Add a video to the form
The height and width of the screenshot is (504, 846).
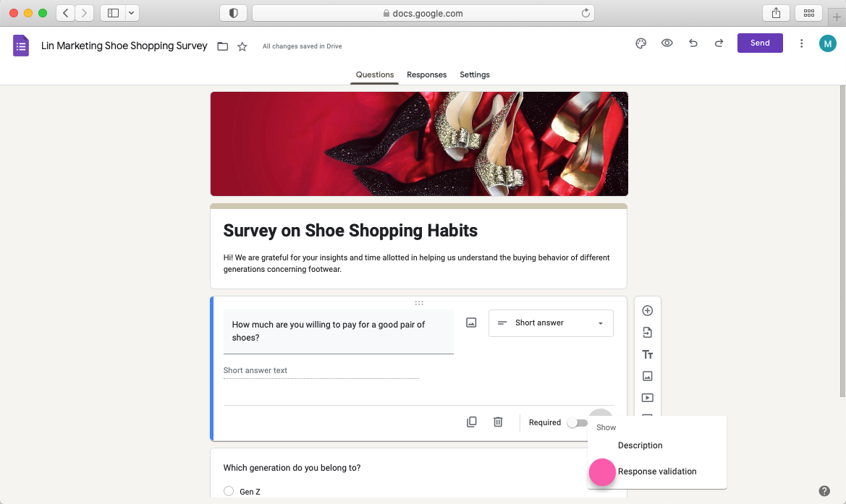click(x=647, y=398)
